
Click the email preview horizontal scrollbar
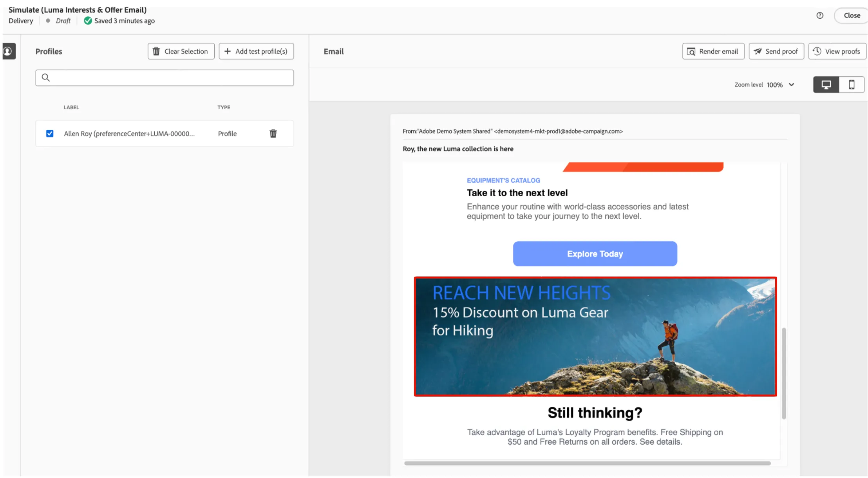[588, 463]
